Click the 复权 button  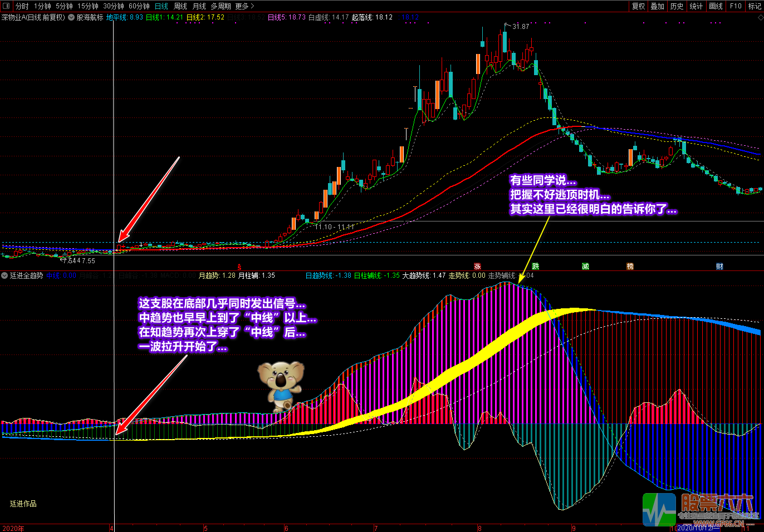point(638,6)
